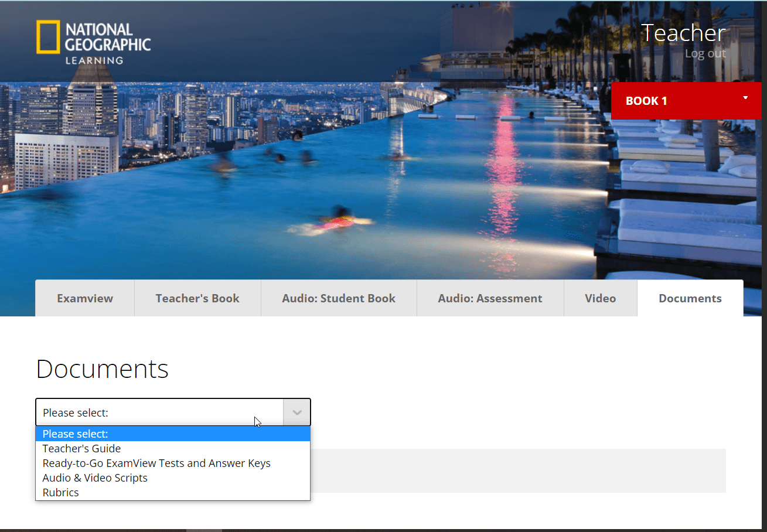
Task: Log out of the Teacher account
Action: 705,53
